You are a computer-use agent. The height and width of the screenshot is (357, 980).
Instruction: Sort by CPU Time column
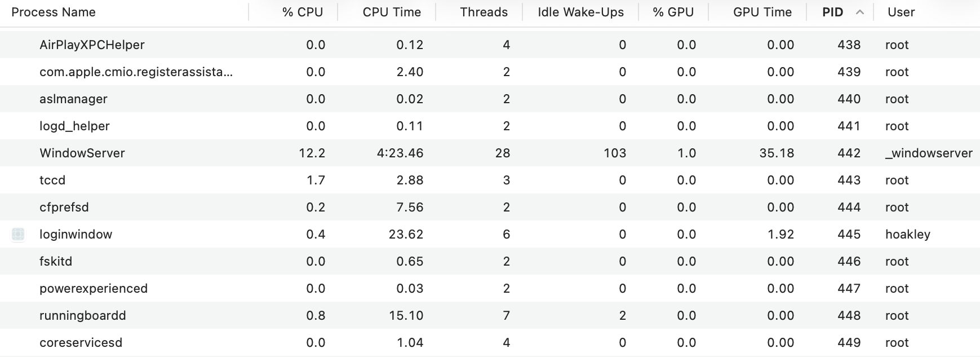point(392,12)
